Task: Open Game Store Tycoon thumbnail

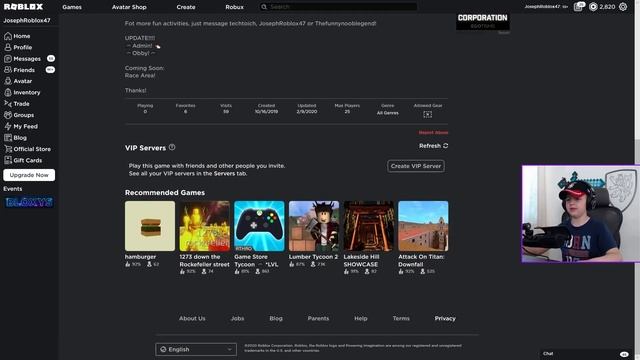Action: coord(259,226)
